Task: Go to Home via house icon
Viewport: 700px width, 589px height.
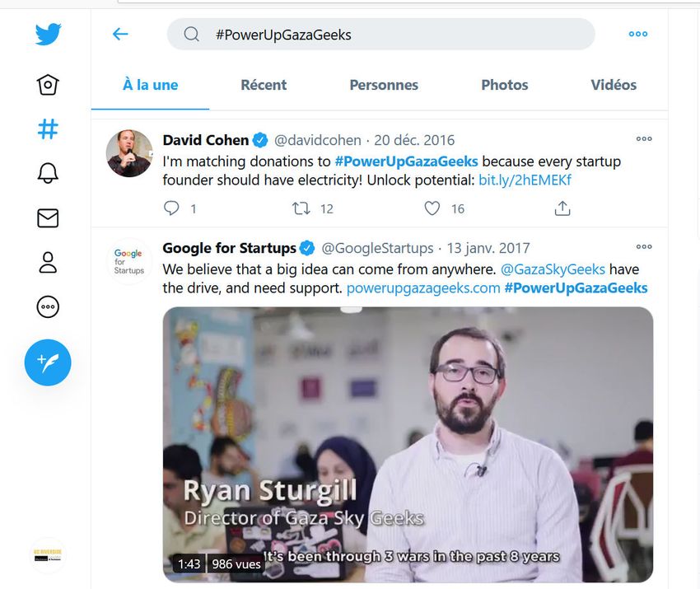Action: pyautogui.click(x=48, y=85)
